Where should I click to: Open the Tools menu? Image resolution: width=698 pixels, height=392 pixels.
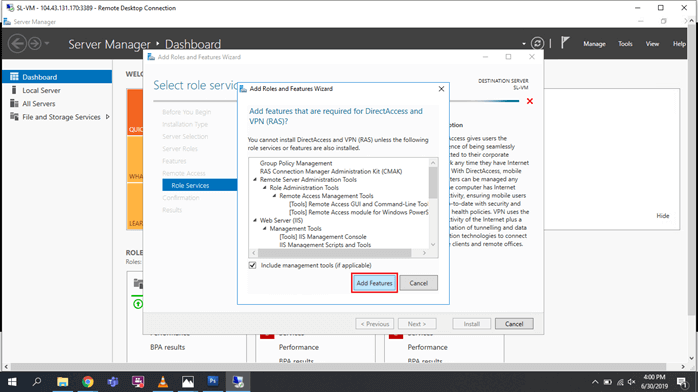pos(625,44)
